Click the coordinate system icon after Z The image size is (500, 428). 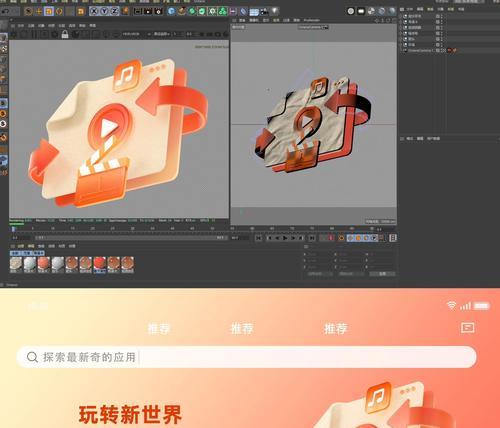point(125,11)
